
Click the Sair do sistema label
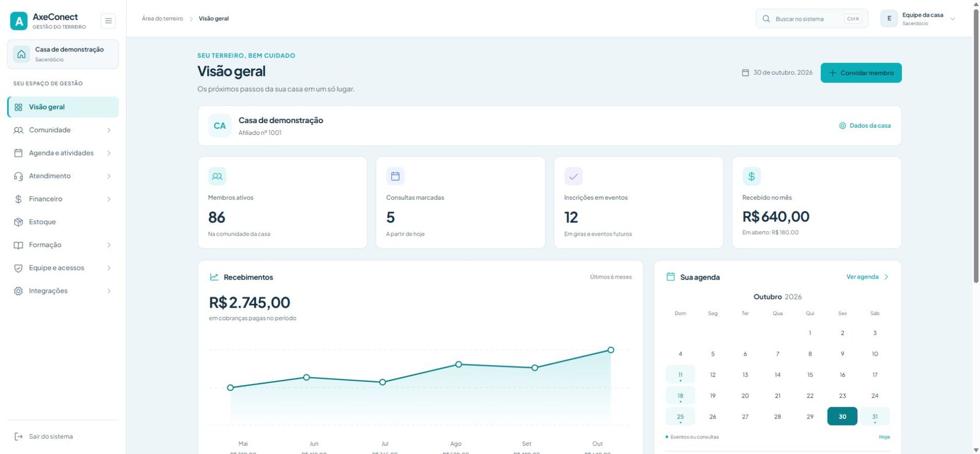click(x=51, y=437)
